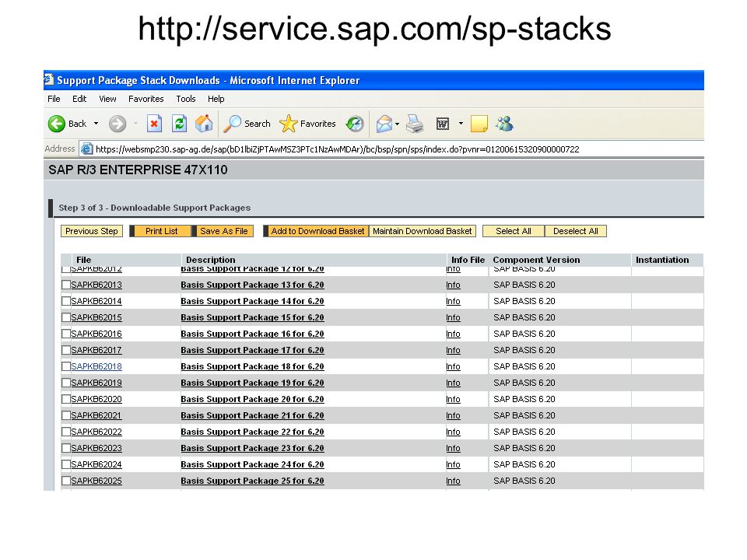Open the SAPKB62023 file link
747x560 pixels.
[x=96, y=448]
